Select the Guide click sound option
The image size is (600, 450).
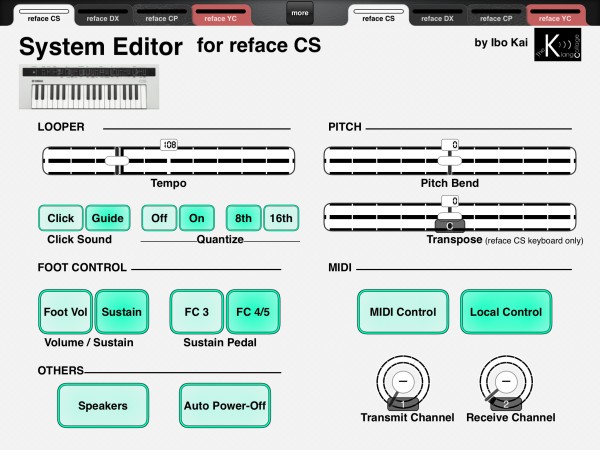coord(108,218)
